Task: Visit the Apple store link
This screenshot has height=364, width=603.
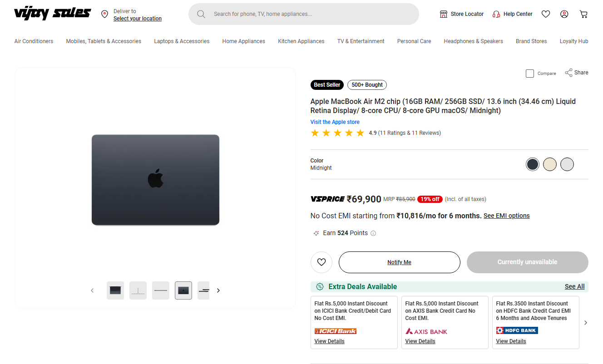Action: (335, 122)
